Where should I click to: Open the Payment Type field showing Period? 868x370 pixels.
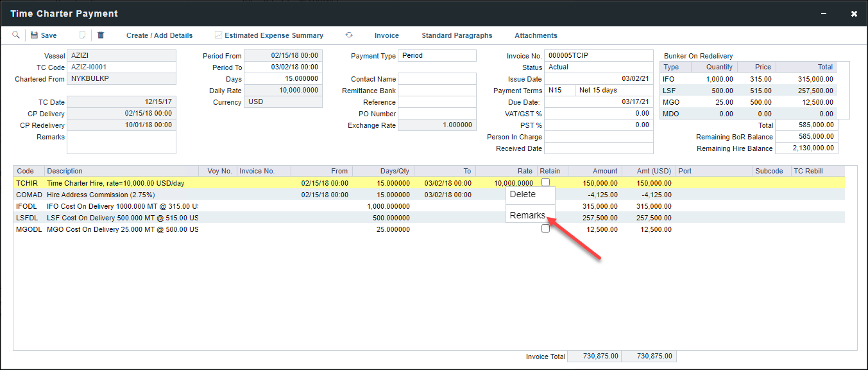[437, 56]
